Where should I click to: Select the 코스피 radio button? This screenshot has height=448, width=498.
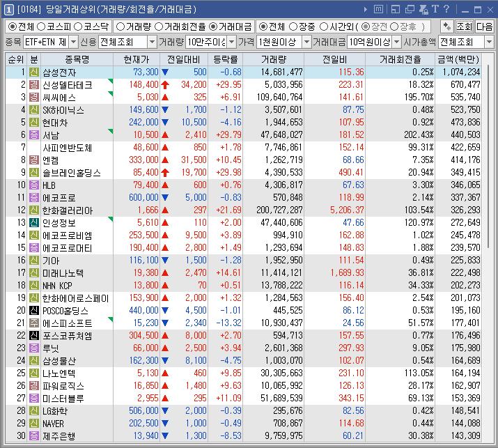(x=41, y=26)
